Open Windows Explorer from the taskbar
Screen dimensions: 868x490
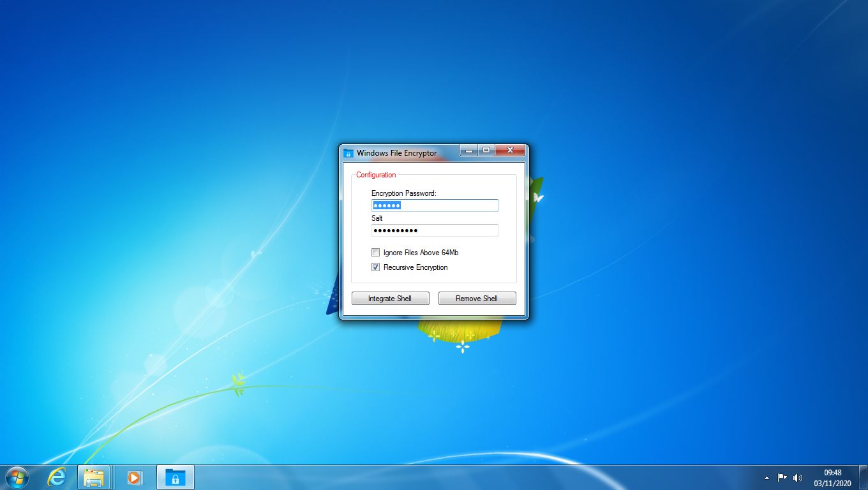click(x=94, y=477)
